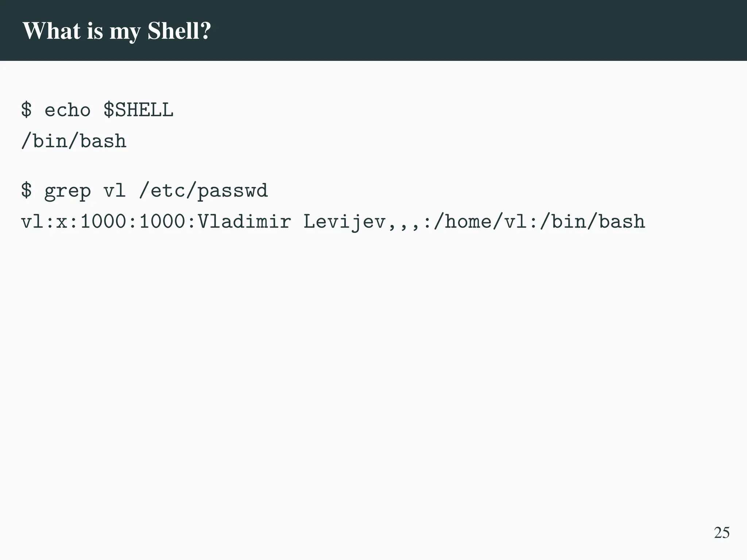Click the "vl" argument after grep
This screenshot has width=747, height=560.
115,191
